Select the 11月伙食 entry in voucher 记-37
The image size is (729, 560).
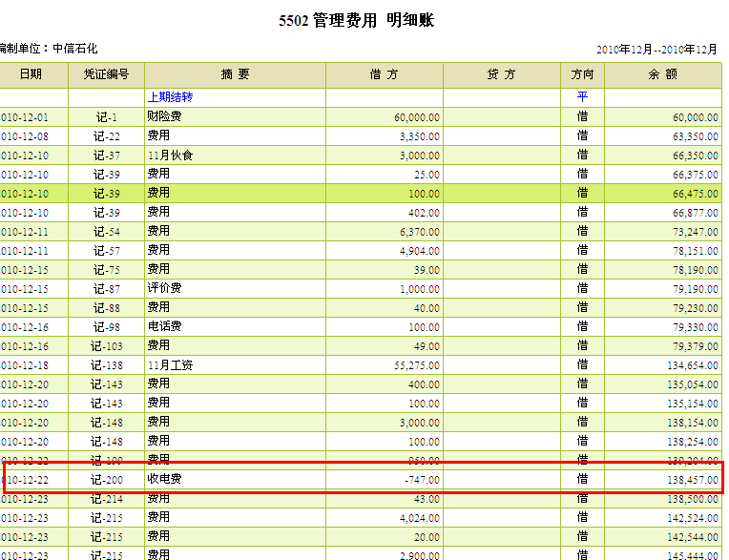click(170, 156)
